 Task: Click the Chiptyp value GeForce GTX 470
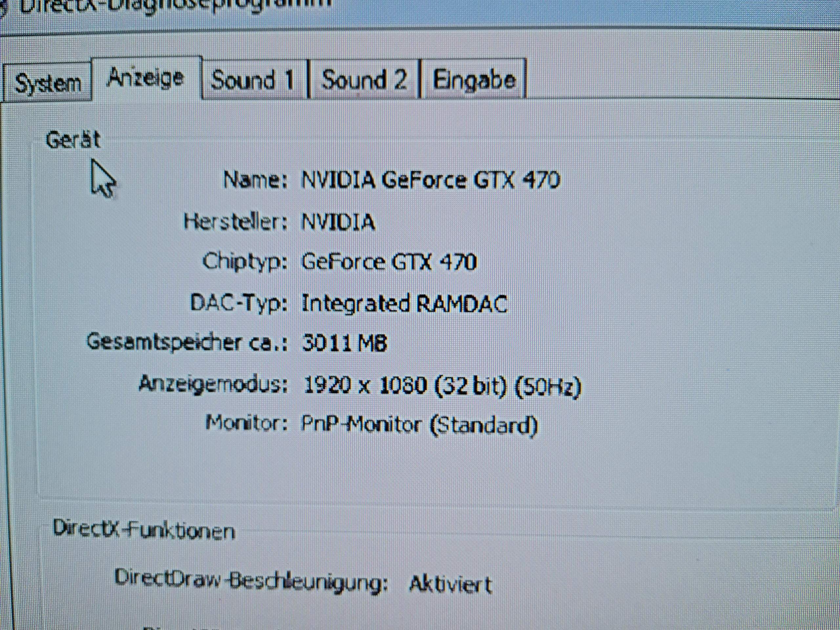click(x=389, y=262)
